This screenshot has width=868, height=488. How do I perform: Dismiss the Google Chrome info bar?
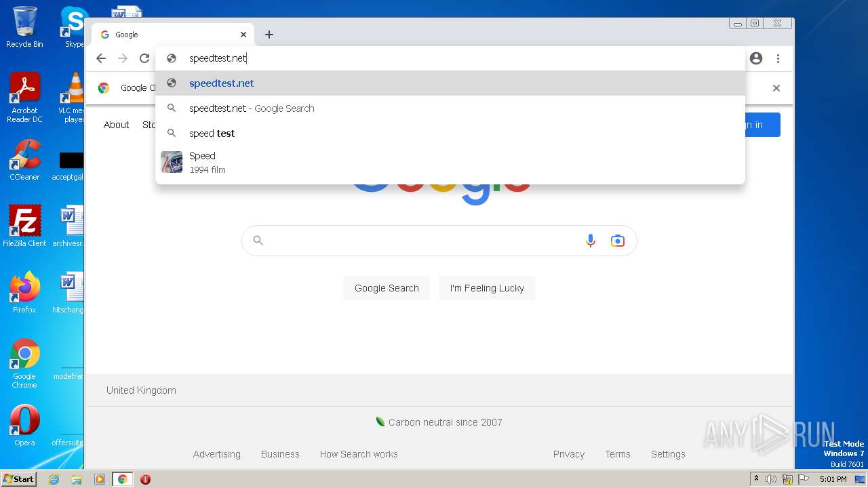tap(776, 88)
